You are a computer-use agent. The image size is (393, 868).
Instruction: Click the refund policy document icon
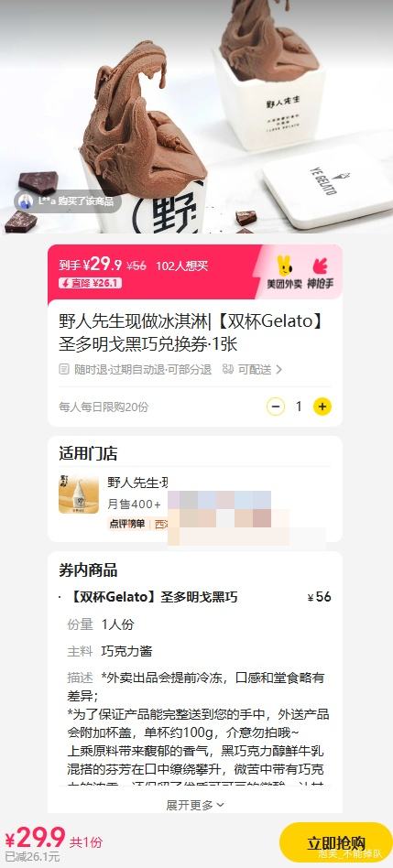coord(64,369)
